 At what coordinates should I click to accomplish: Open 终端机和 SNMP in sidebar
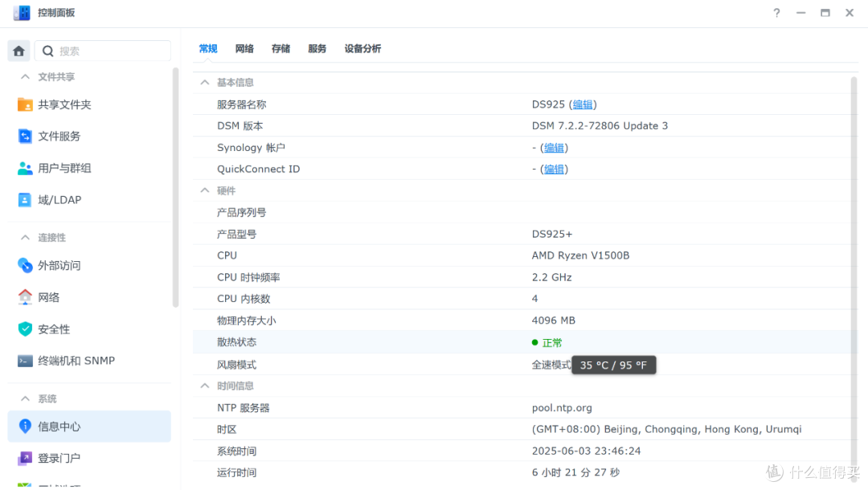76,361
